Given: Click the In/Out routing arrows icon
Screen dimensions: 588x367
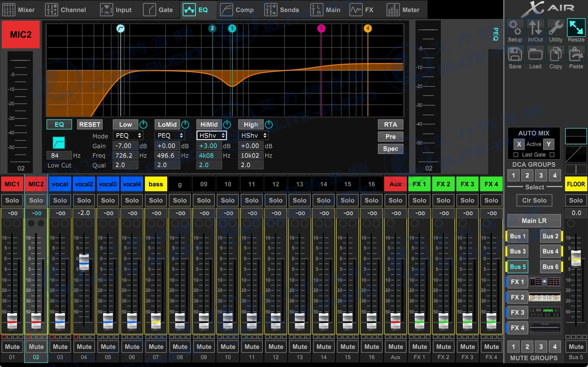Looking at the screenshot, I should (x=535, y=28).
